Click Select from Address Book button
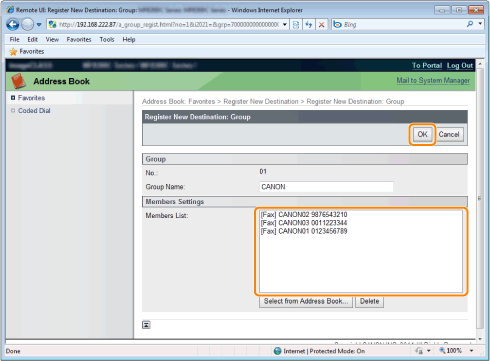The image size is (490, 361). pos(306,301)
